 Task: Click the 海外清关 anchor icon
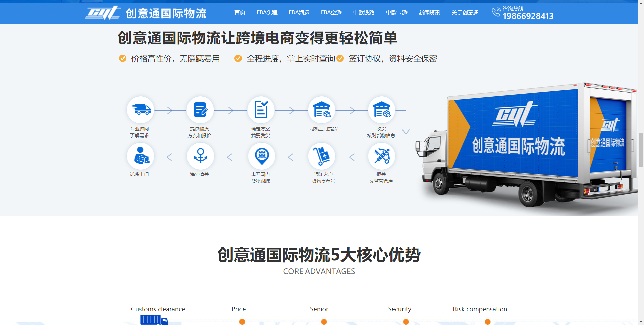click(201, 156)
